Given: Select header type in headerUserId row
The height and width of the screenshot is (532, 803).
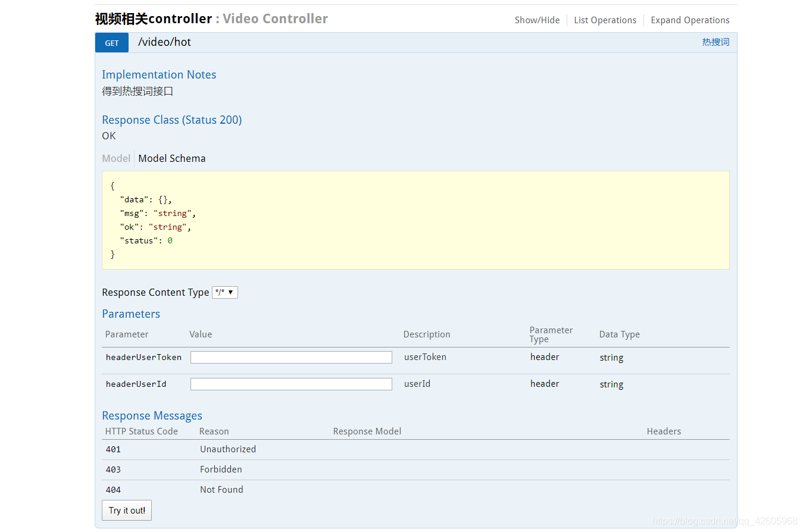Looking at the screenshot, I should [545, 384].
